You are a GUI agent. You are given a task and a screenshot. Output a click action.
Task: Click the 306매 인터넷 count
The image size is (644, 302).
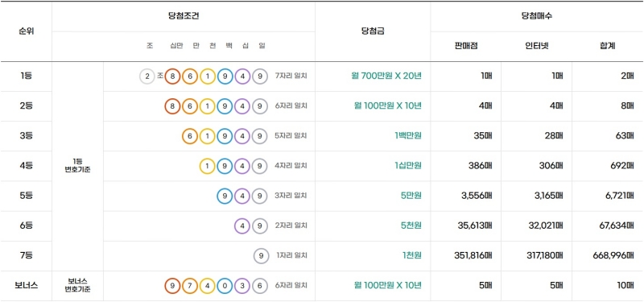(x=551, y=166)
